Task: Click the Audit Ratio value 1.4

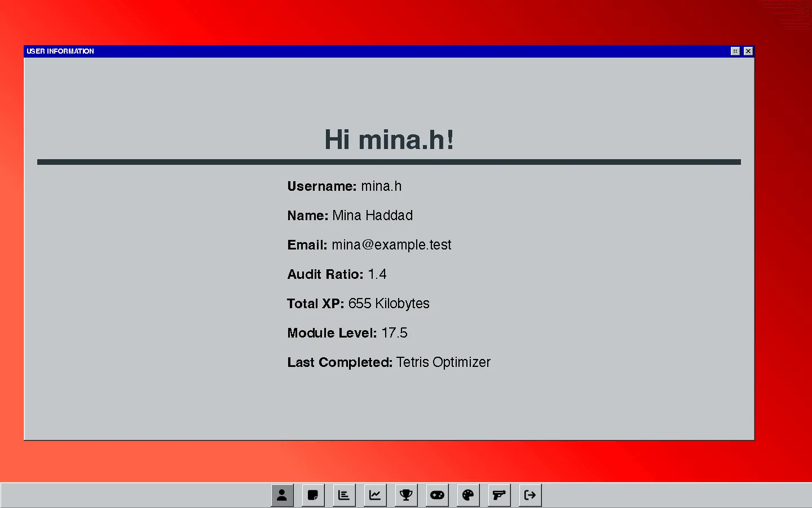Action: click(x=377, y=274)
